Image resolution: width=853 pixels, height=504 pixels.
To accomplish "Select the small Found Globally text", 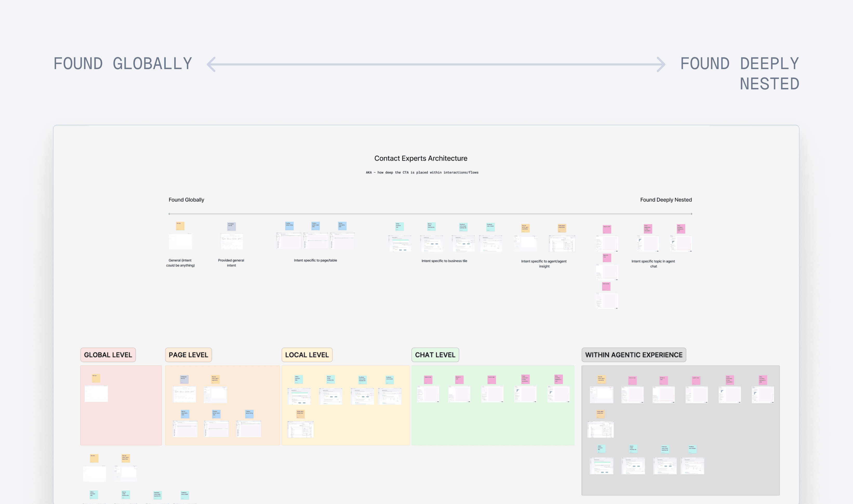I will tap(186, 200).
